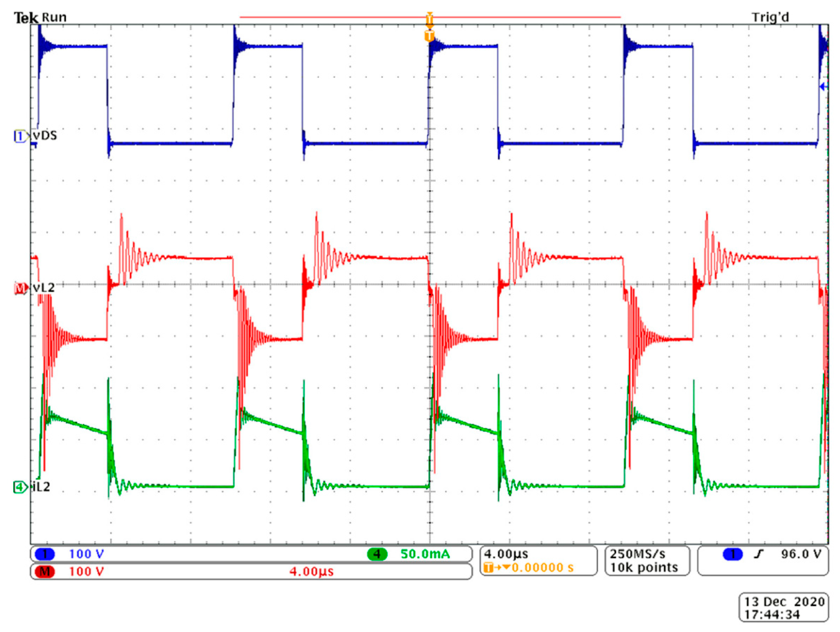Click the 96.0 V trigger level readout
The height and width of the screenshot is (632, 840).
(x=801, y=554)
